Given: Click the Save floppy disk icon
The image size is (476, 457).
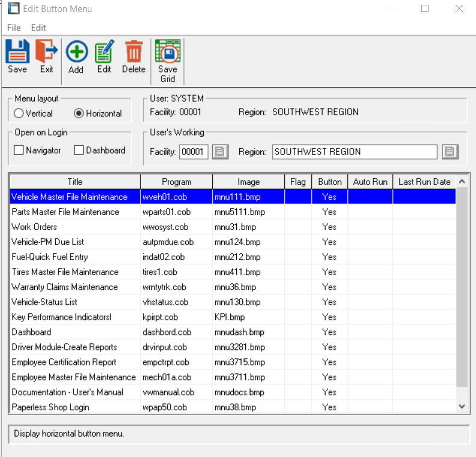Looking at the screenshot, I should [x=17, y=52].
